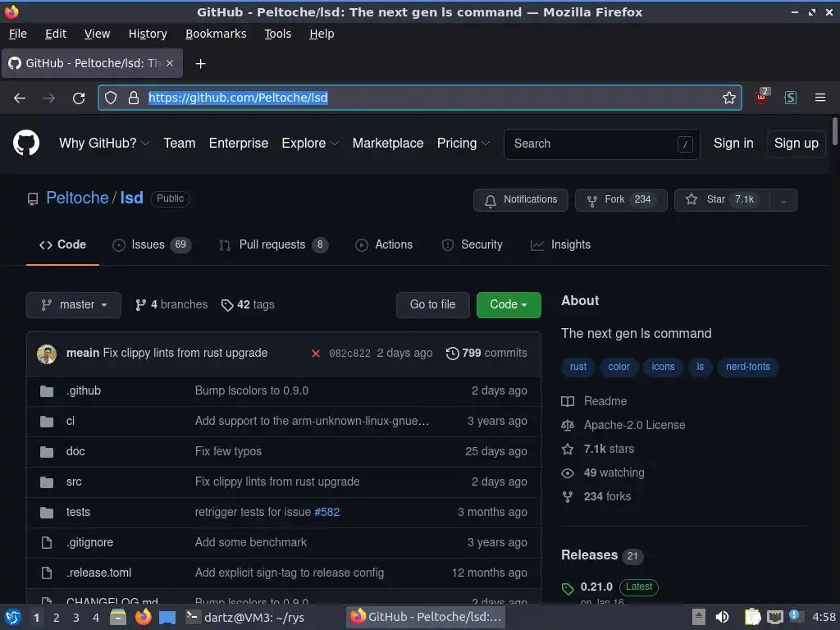Viewport: 840px width, 630px height.
Task: Open the green Code dropdown
Action: 509,305
